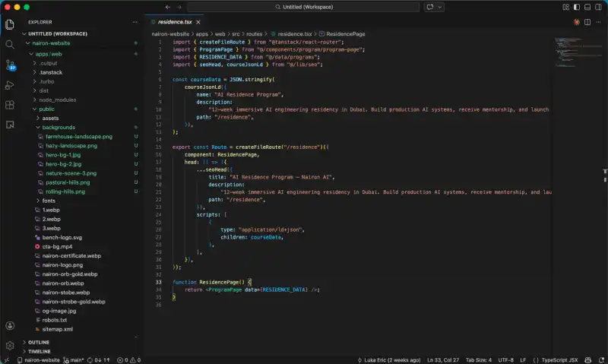Screen dimensions: 608x364
Task: Split the editor to the right
Action: pos(587,22)
